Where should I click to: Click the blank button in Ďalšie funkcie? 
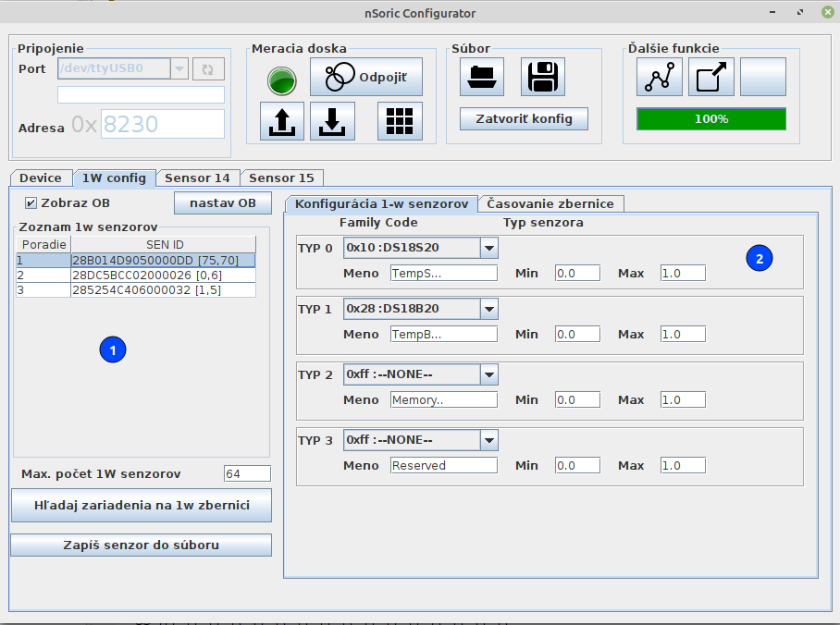[763, 77]
